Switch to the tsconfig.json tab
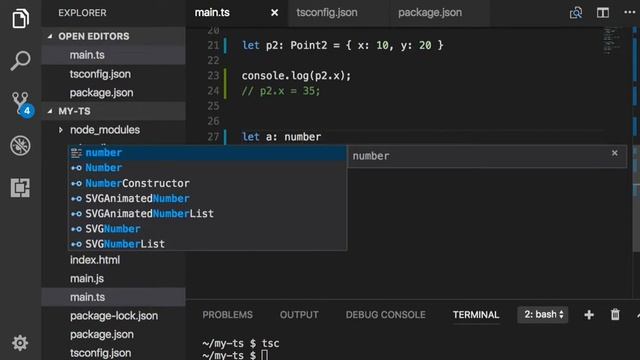This screenshot has width=640, height=360. (327, 13)
